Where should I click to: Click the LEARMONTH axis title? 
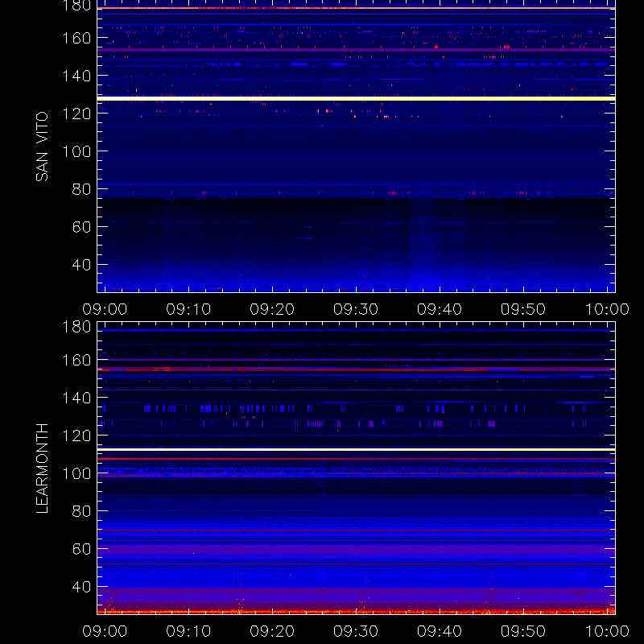pos(42,469)
